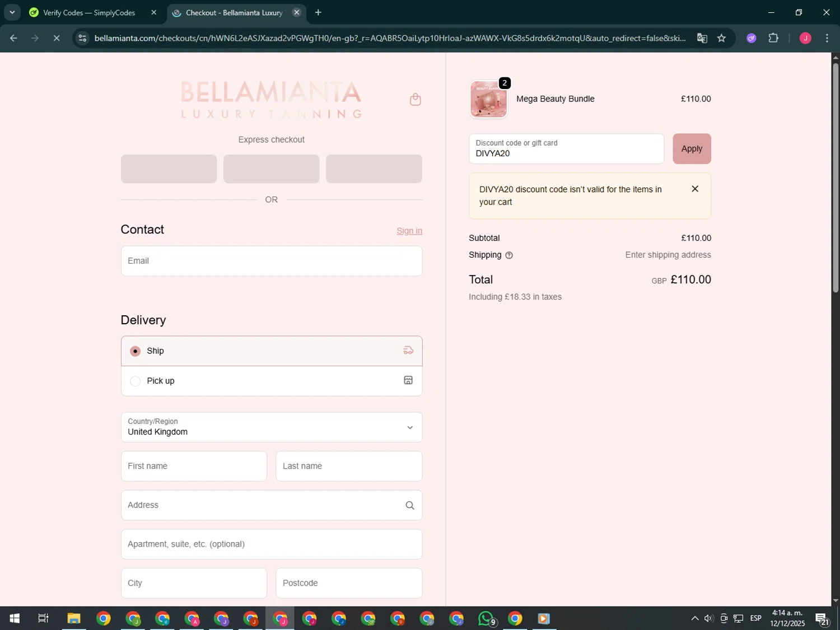Click the browser forward arrow
Image resolution: width=840 pixels, height=630 pixels.
pos(35,38)
